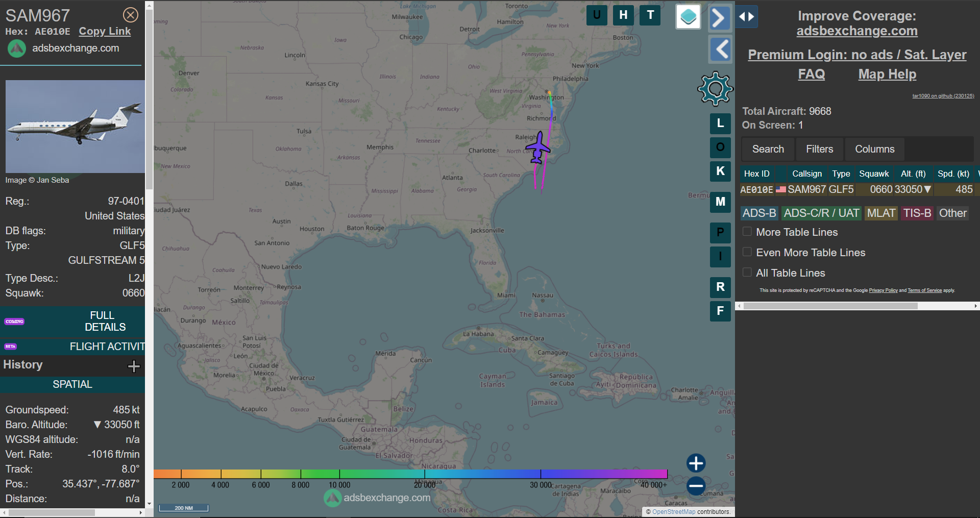980x518 pixels.
Task: Select the purple aircraft icon on map
Action: pyautogui.click(x=538, y=148)
